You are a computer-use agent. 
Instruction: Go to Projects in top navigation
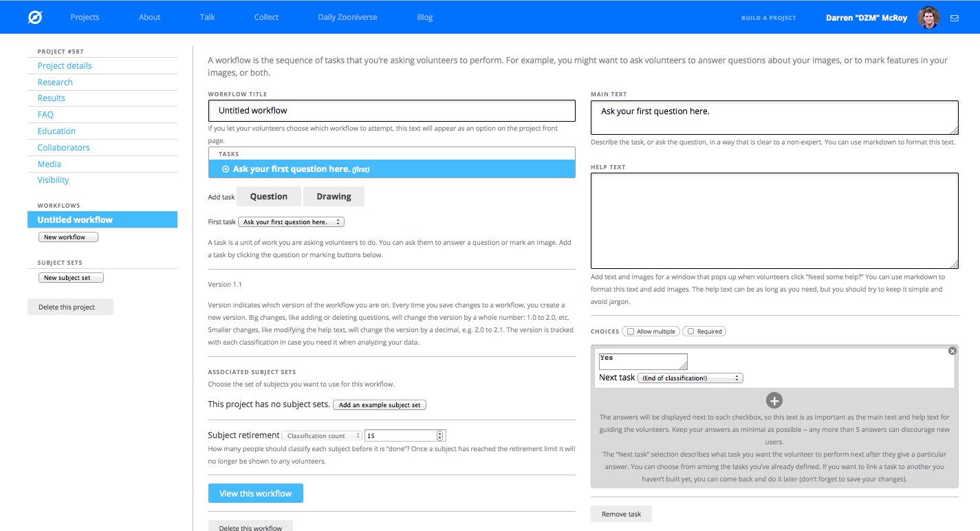point(85,17)
